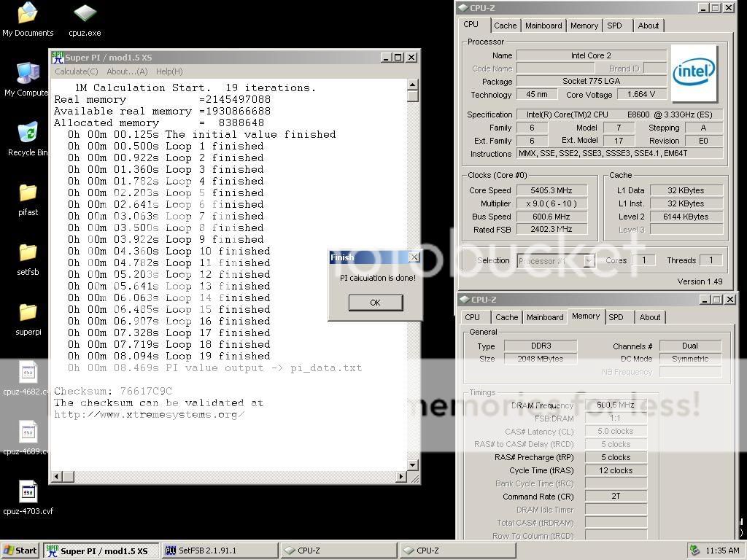Switch to Mainboard tab in upper CPU-Z
The width and height of the screenshot is (747, 560).
pyautogui.click(x=543, y=26)
